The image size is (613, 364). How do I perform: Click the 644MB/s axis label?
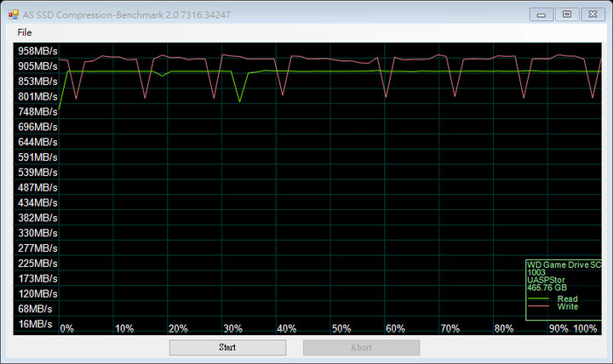pyautogui.click(x=37, y=142)
